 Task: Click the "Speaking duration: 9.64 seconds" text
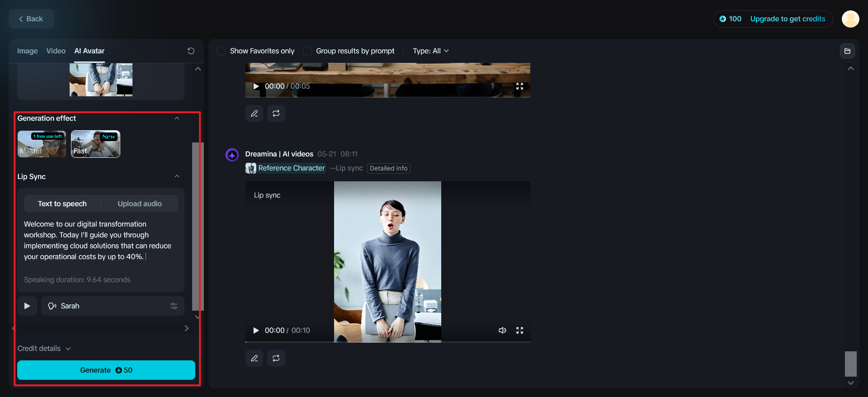tap(77, 280)
